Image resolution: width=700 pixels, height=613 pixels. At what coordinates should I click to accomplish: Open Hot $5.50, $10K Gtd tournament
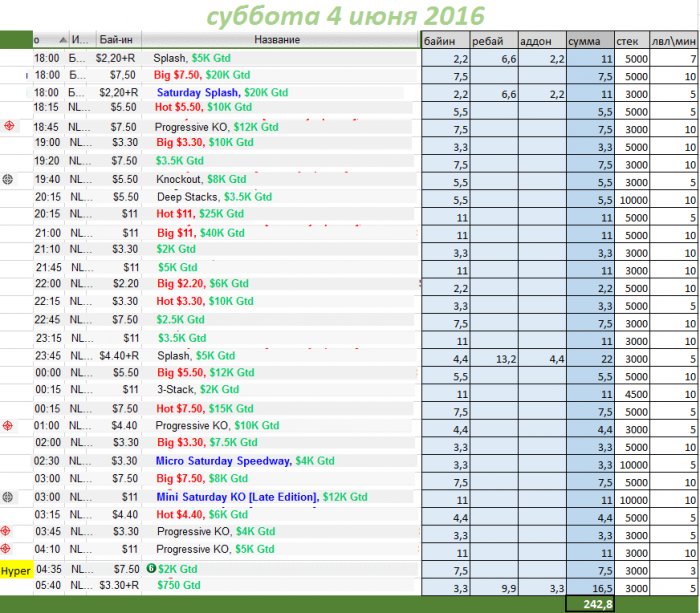click(x=203, y=107)
